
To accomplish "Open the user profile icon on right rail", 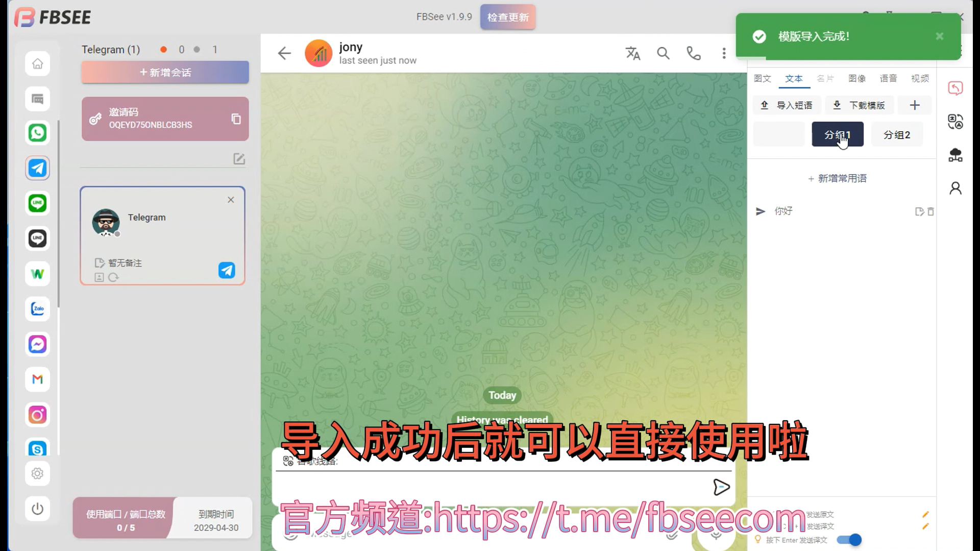I will pyautogui.click(x=955, y=188).
